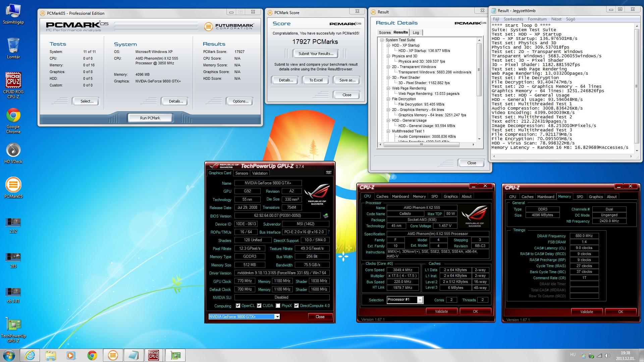The image size is (644, 362).
Task: Click Save as button in PCMark Score
Action: pyautogui.click(x=347, y=80)
